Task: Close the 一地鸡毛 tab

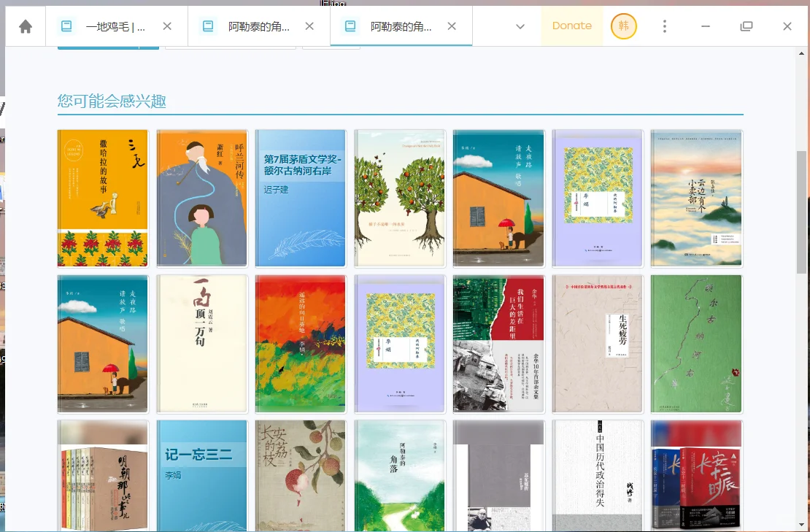Action: tap(167, 26)
